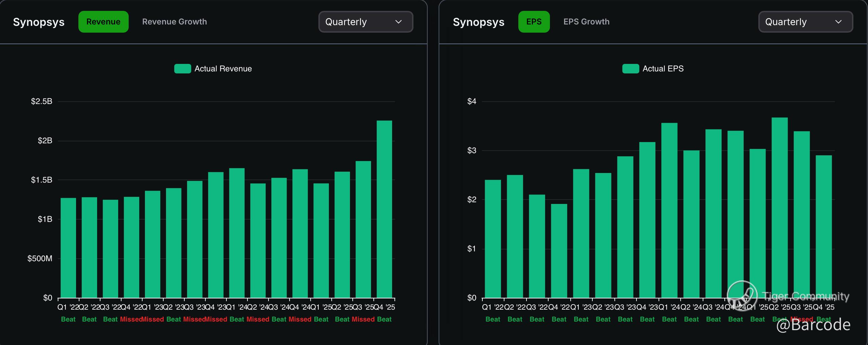868x345 pixels.
Task: Click the 'Actual EPS' legend label
Action: [663, 69]
